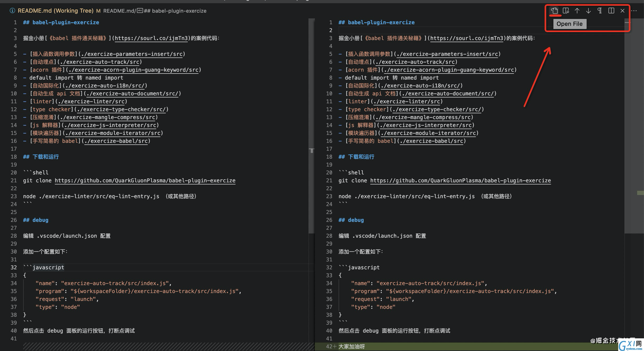
Task: Click the README.md/ breadcrumb segment
Action: click(120, 11)
